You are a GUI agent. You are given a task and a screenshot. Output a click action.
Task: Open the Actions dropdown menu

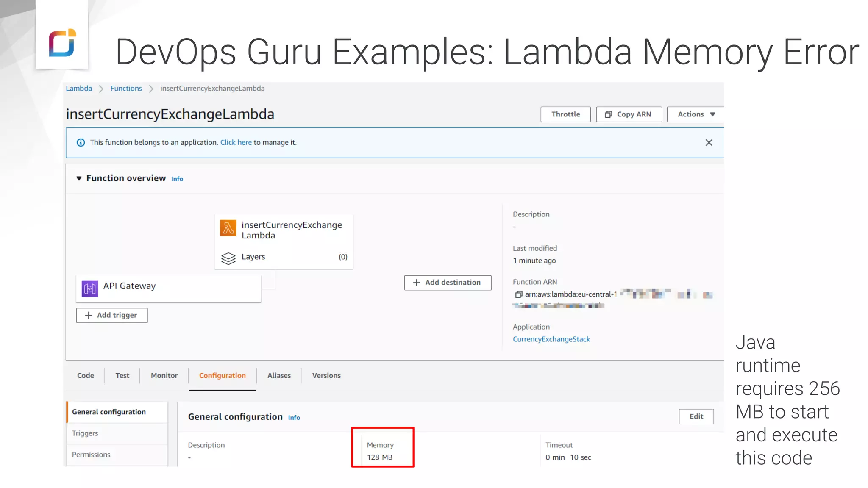[x=696, y=114]
